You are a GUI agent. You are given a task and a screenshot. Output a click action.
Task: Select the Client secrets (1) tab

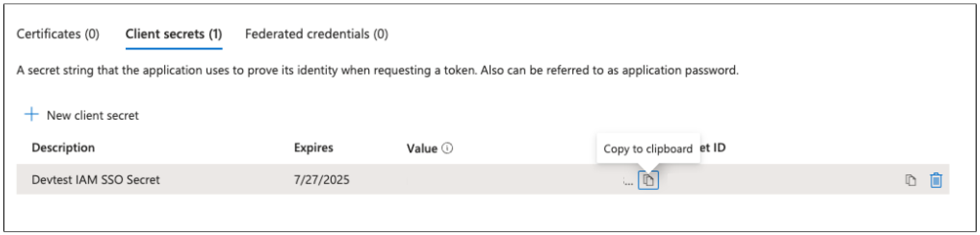tap(173, 34)
